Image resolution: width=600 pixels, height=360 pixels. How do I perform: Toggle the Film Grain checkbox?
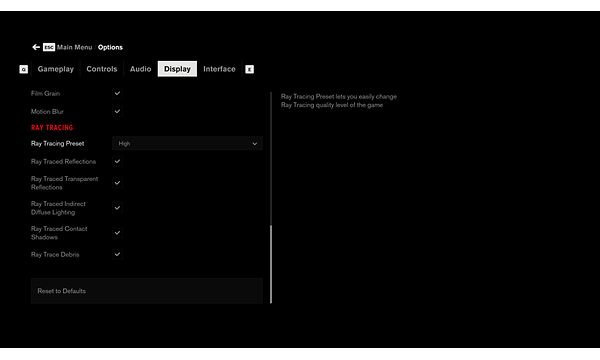(x=117, y=93)
